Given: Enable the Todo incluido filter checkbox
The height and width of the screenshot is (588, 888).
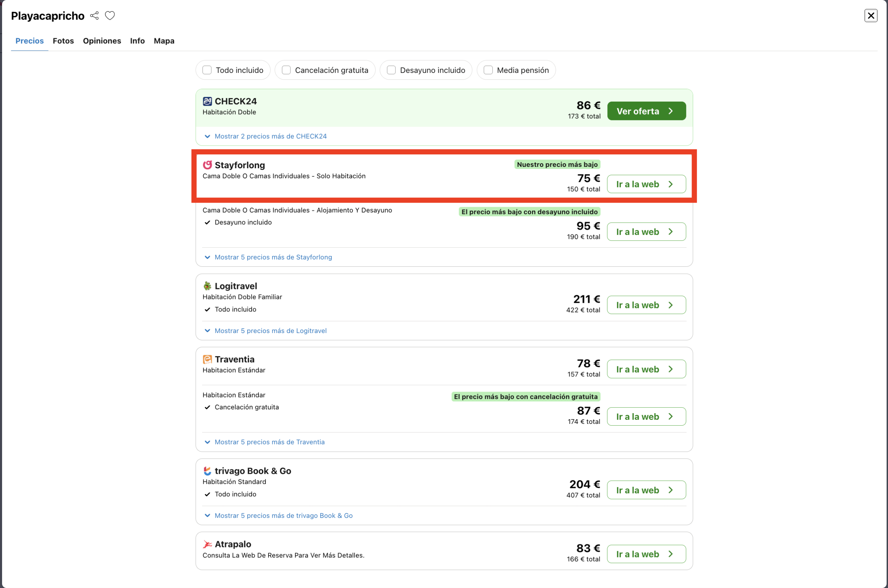Looking at the screenshot, I should (x=207, y=70).
